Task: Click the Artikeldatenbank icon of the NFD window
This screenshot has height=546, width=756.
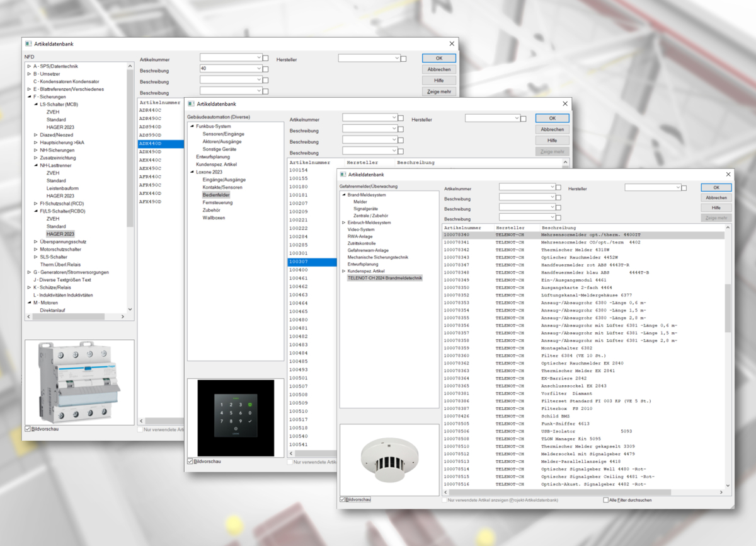Action: coord(28,44)
